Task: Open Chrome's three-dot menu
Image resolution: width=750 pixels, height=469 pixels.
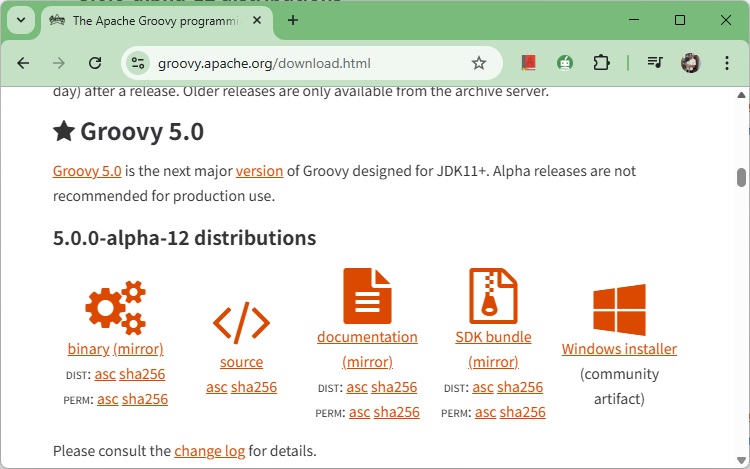Action: [x=726, y=63]
